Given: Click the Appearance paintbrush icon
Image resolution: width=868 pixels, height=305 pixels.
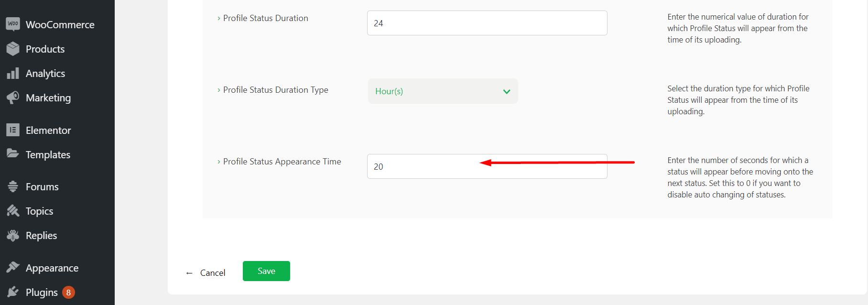Looking at the screenshot, I should point(13,268).
